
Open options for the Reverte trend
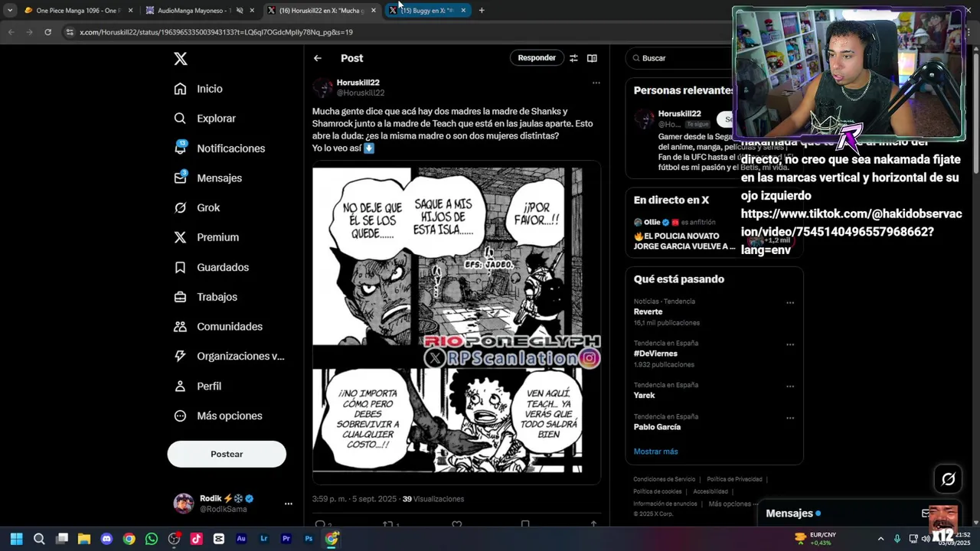click(x=790, y=303)
